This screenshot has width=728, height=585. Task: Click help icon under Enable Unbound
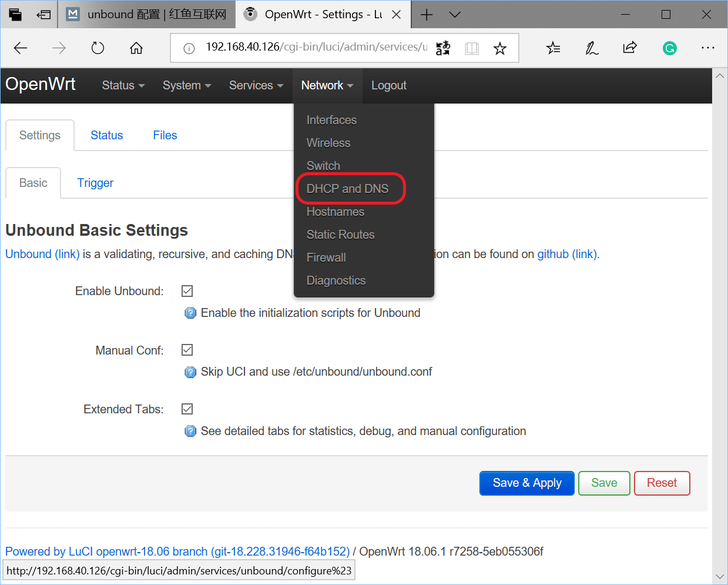coord(190,313)
